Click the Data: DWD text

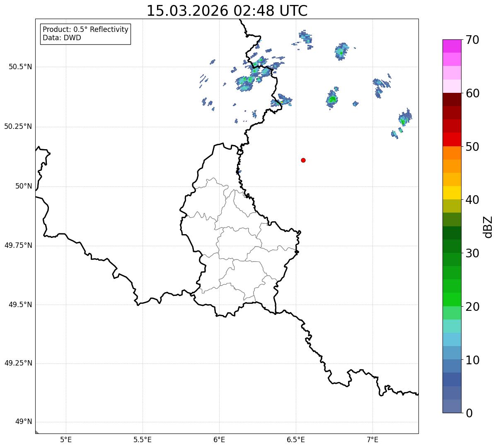click(x=62, y=38)
